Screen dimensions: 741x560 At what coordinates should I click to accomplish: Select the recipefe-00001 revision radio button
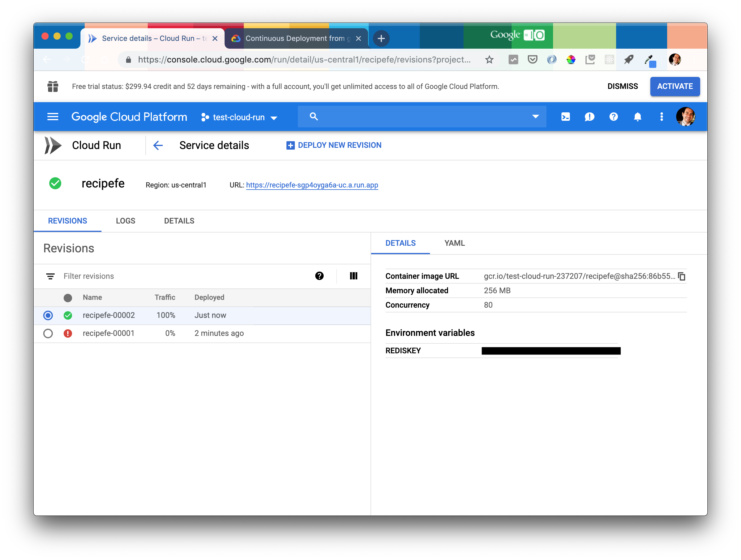click(48, 333)
